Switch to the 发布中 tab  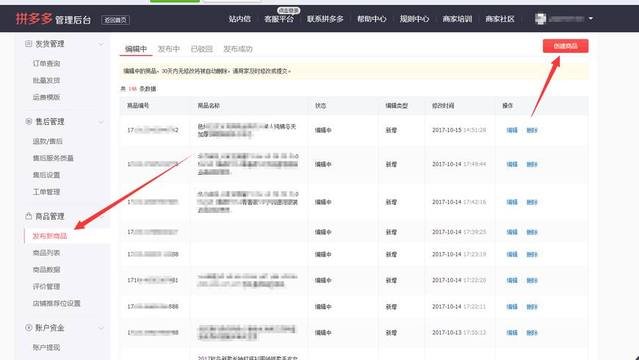(169, 49)
